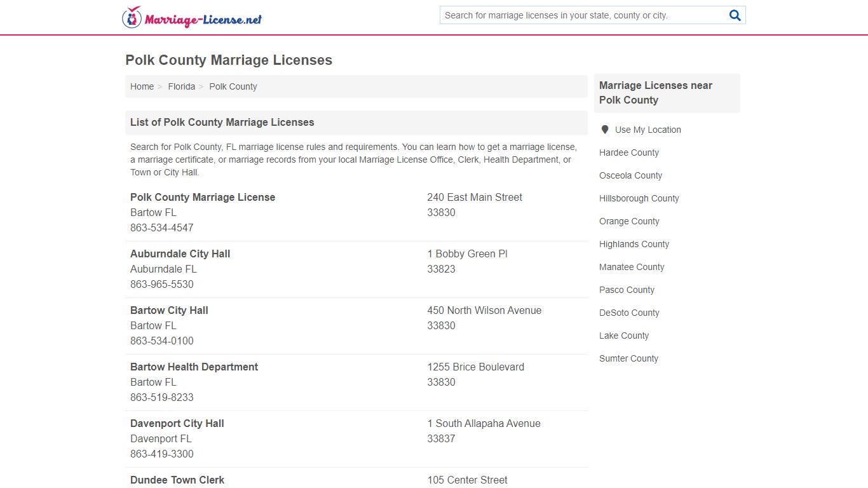
Task: Click zip code 33837
Action: click(441, 438)
